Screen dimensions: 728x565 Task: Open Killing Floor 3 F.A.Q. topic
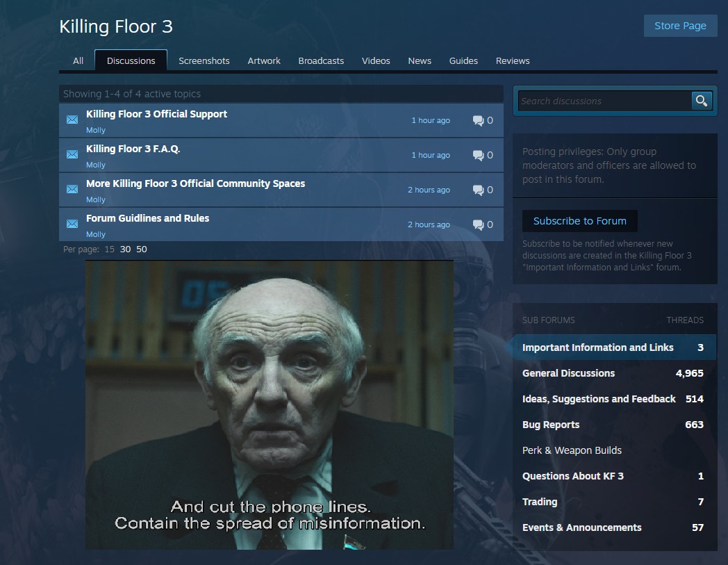(133, 149)
